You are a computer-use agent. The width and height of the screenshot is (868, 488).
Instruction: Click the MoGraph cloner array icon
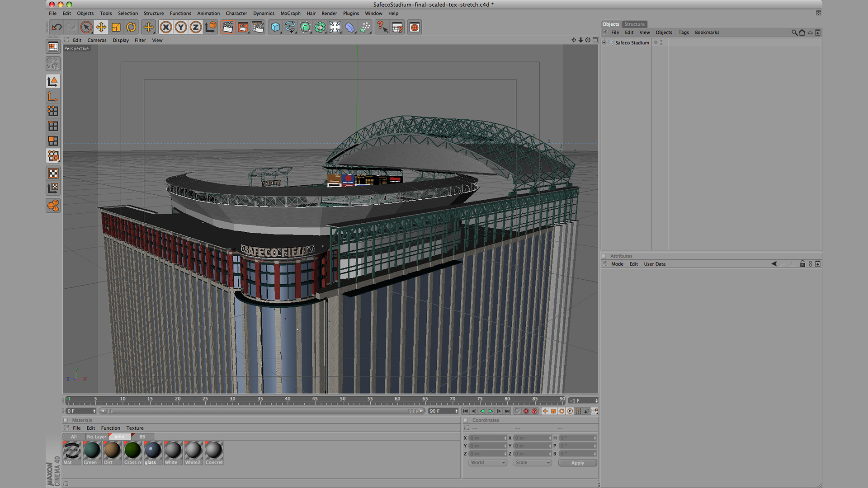tap(320, 27)
